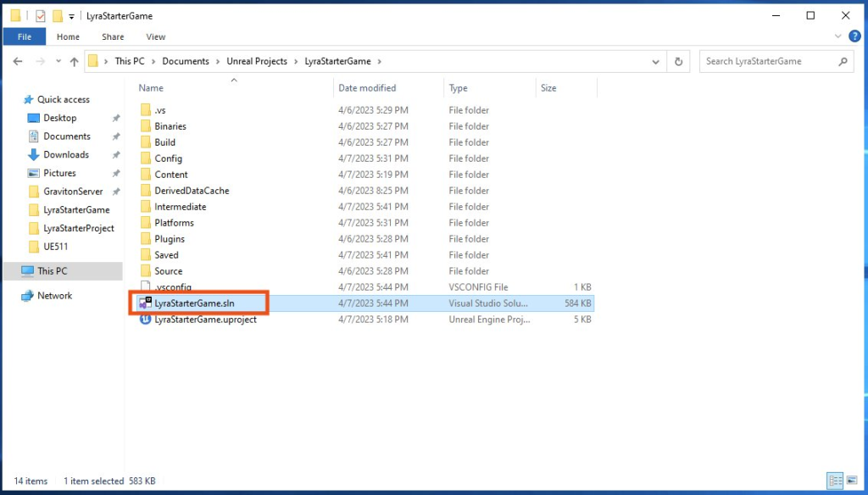The image size is (868, 495).
Task: Expand the address bar history dropdown
Action: (x=655, y=62)
